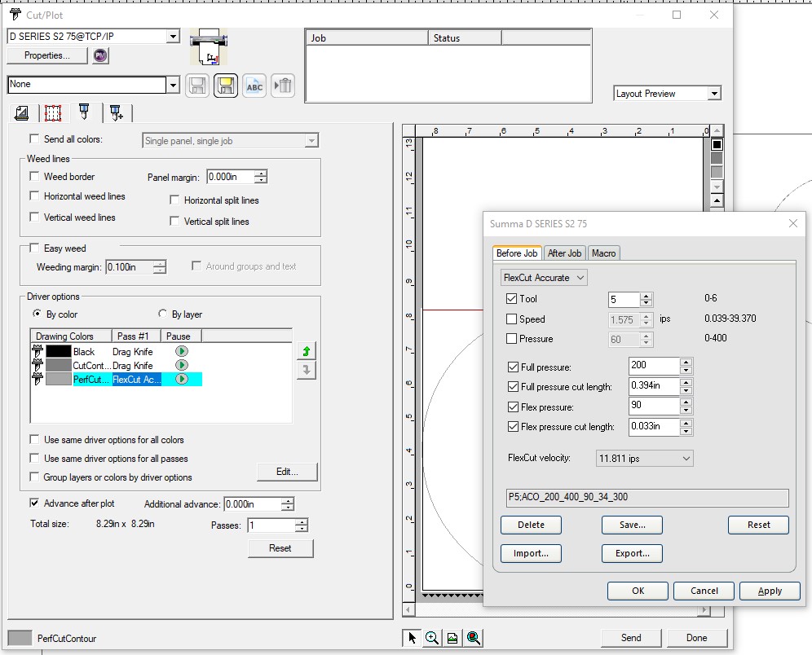The image size is (812, 655).
Task: Check Horizontal weed lines
Action: click(34, 196)
